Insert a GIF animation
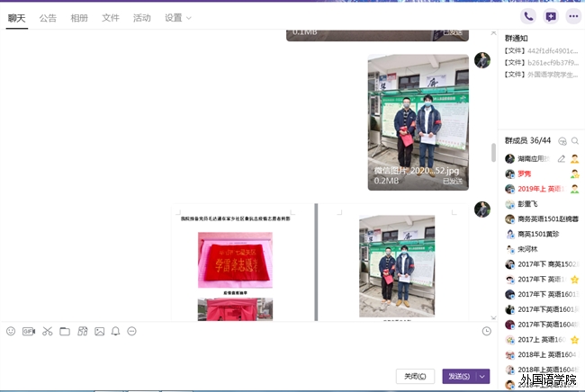The height and width of the screenshot is (392, 585). pyautogui.click(x=29, y=331)
